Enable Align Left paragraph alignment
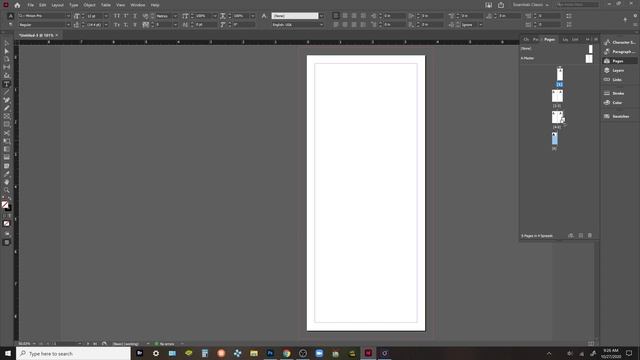The image size is (640, 360). 336,16
